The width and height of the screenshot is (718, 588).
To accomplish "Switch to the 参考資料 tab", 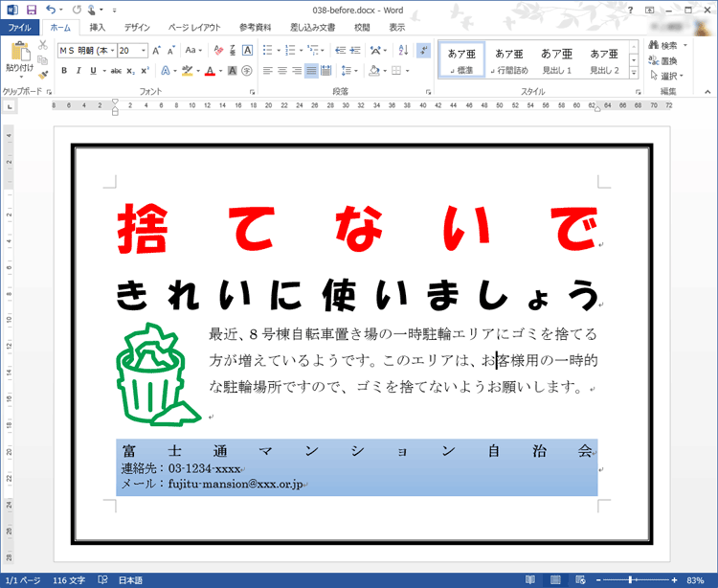I will click(x=255, y=28).
